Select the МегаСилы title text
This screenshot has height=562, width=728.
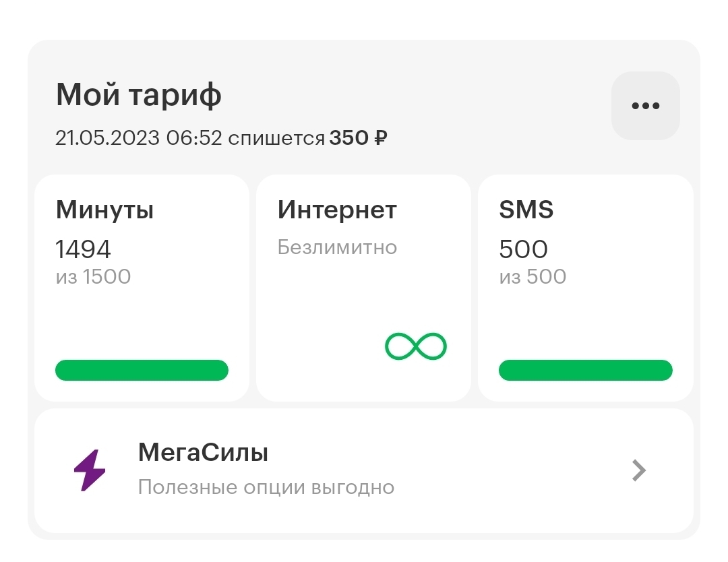click(203, 453)
